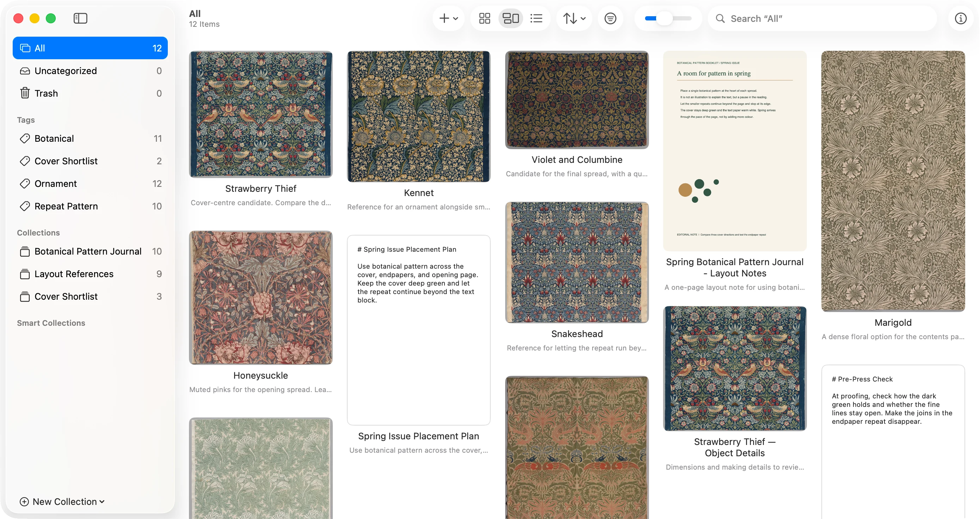Click the All library stack icon
Viewport: 980px width, 519px height.
[25, 48]
